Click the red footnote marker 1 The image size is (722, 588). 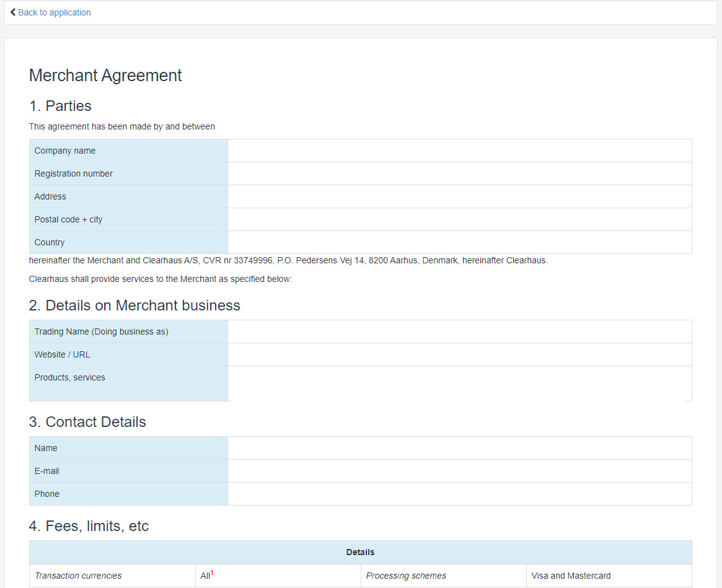(x=212, y=573)
